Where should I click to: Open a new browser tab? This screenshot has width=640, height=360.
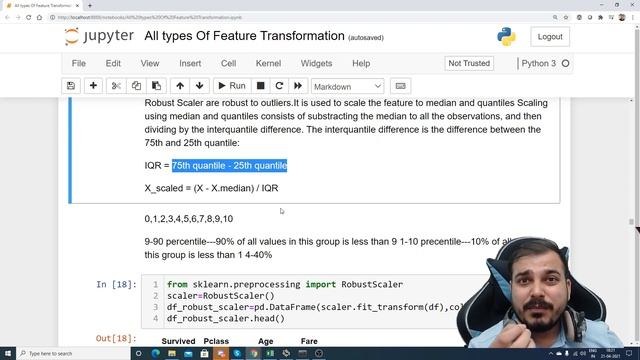pos(90,5)
